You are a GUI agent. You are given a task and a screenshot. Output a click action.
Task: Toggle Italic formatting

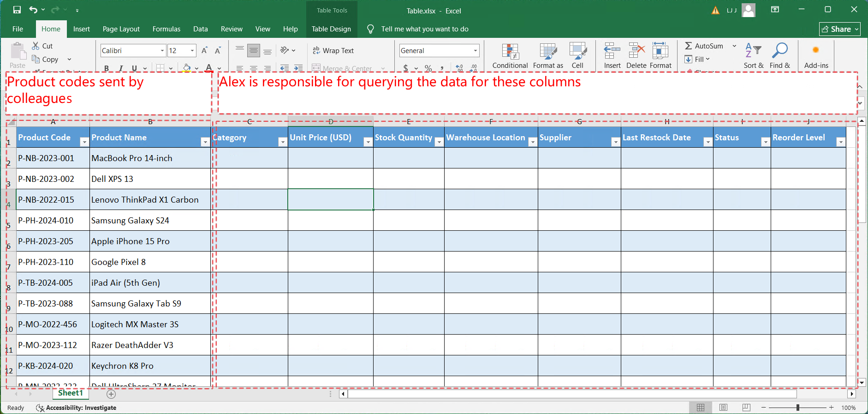tap(120, 68)
